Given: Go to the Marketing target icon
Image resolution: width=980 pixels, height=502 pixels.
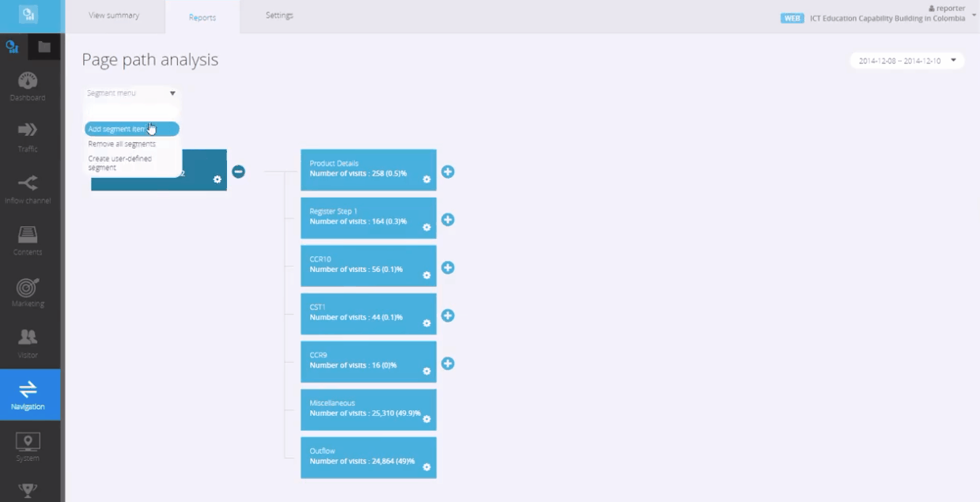Looking at the screenshot, I should point(28,292).
